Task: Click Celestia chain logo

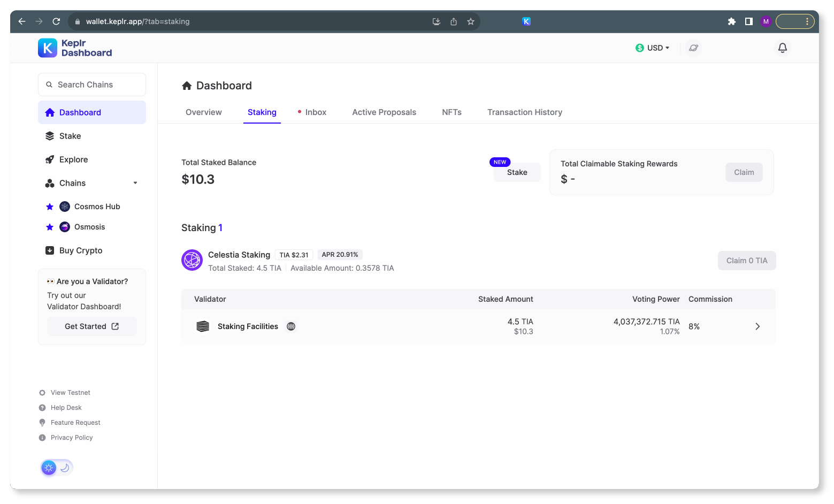Action: [192, 260]
